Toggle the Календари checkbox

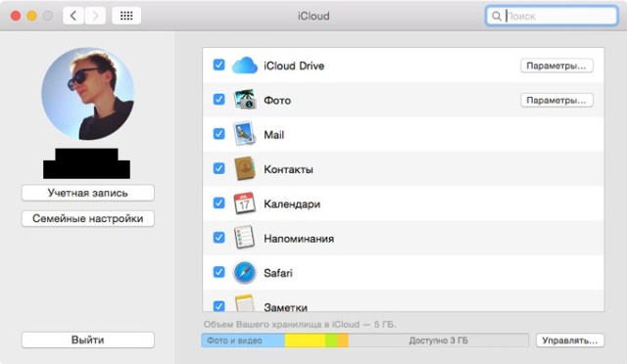tap(218, 203)
